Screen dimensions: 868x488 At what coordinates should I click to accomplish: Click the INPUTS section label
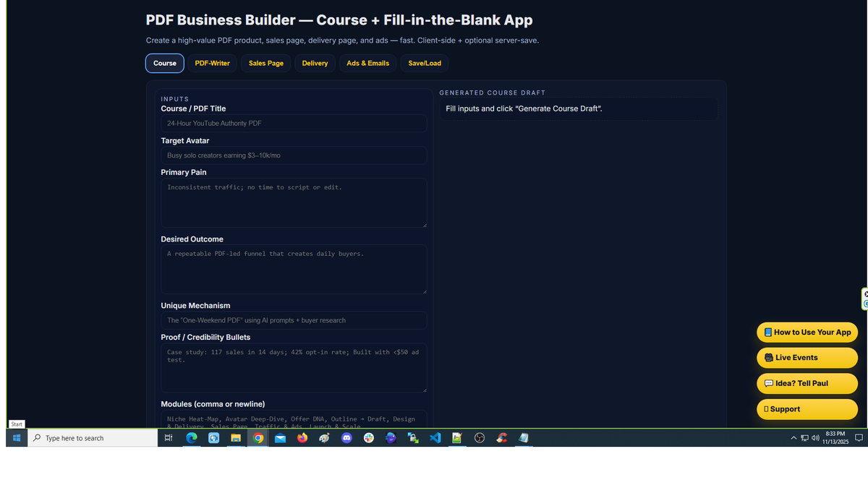pos(175,99)
